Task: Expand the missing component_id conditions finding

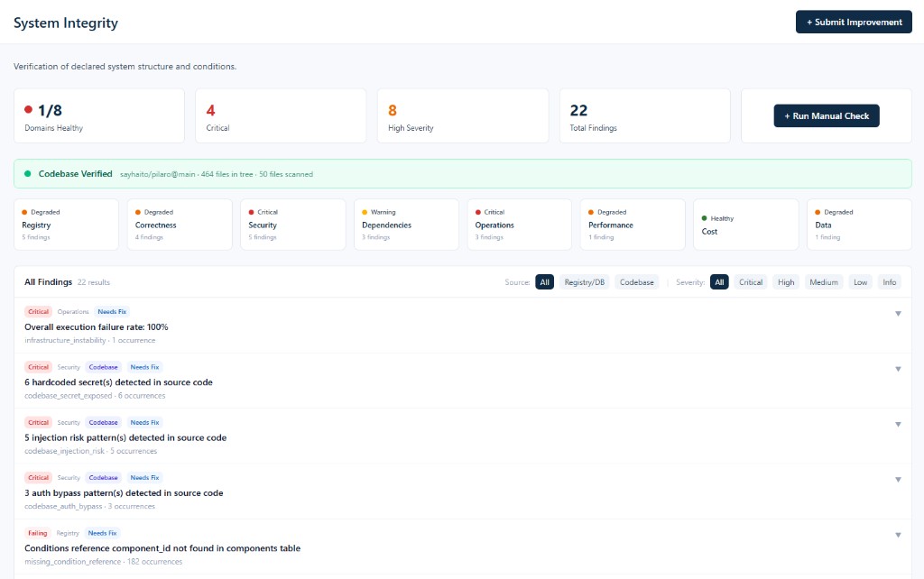Action: click(x=898, y=535)
